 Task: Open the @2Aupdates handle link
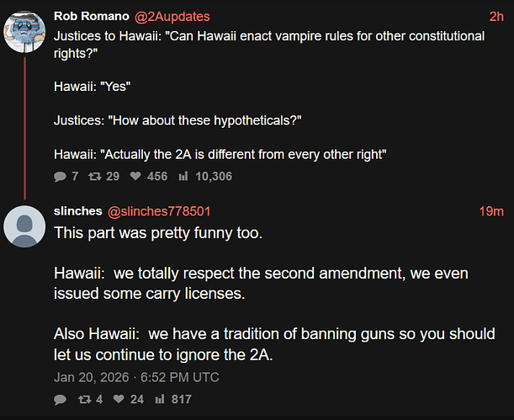[172, 17]
